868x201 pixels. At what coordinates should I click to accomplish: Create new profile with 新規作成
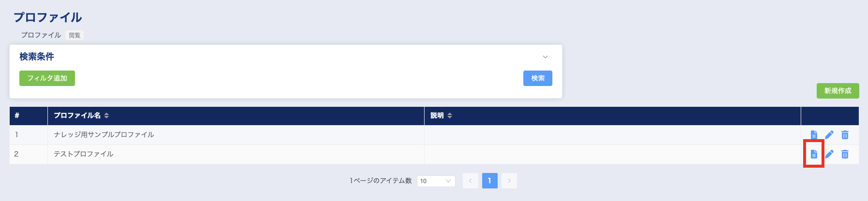838,91
